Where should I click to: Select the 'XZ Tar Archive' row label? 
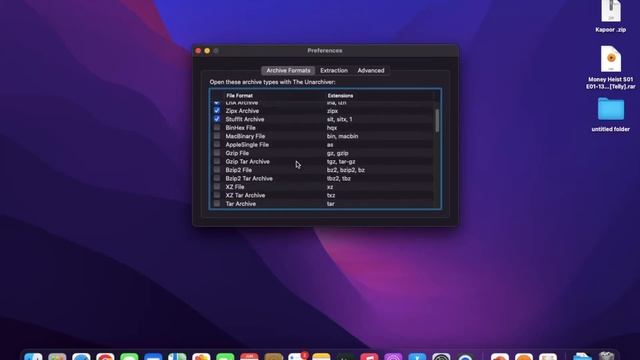pyautogui.click(x=245, y=196)
